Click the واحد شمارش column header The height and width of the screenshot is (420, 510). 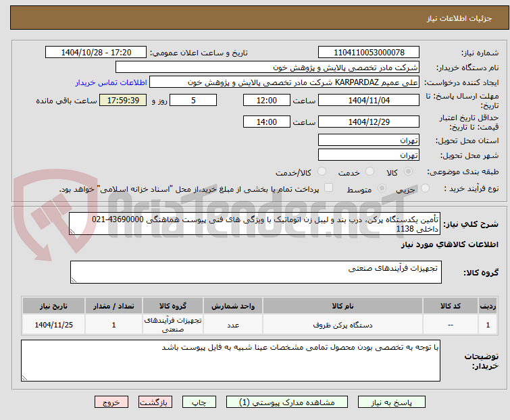click(233, 306)
